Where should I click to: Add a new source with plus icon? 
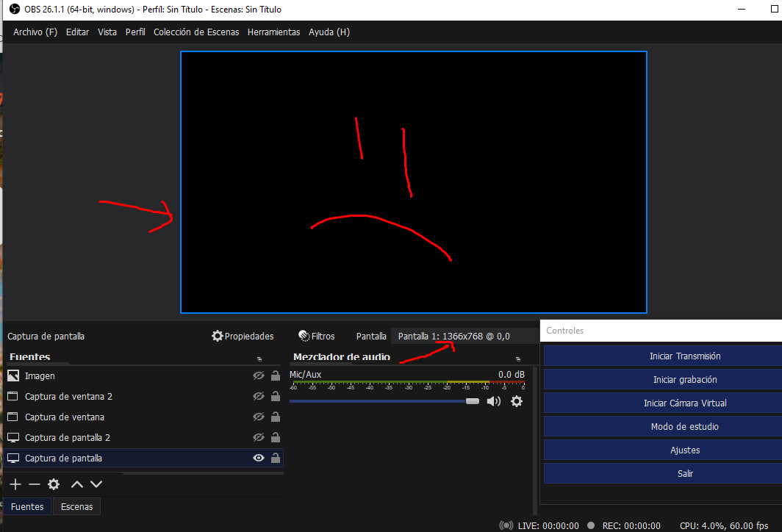(15, 484)
